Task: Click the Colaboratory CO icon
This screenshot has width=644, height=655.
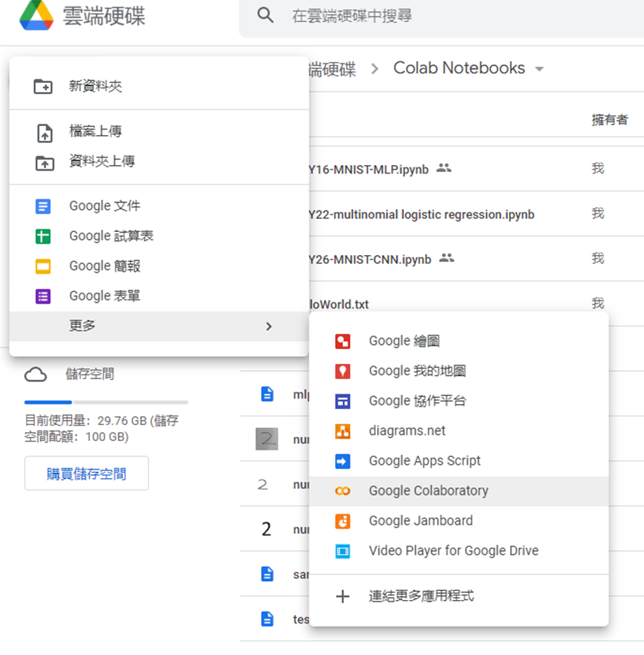Action: pyautogui.click(x=343, y=491)
